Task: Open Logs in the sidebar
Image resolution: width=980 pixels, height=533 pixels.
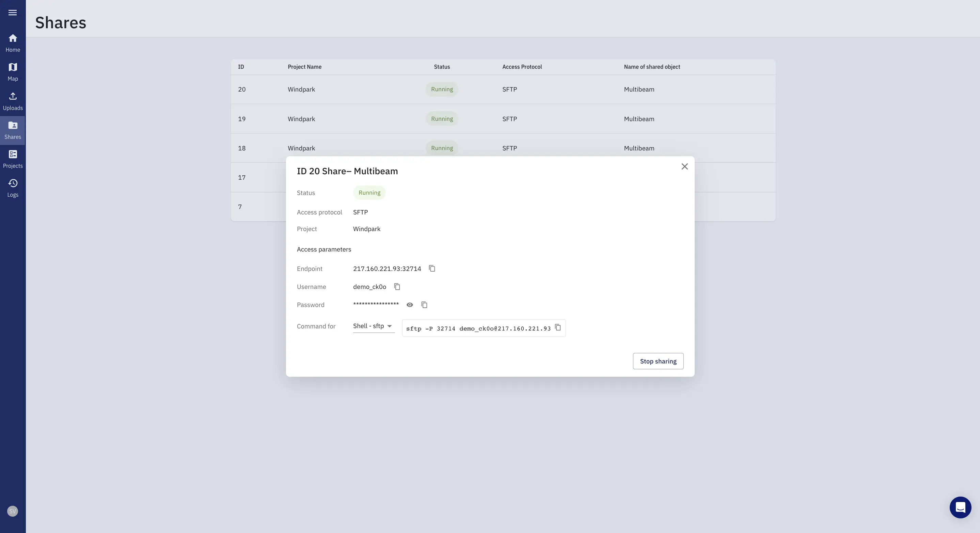Action: tap(13, 188)
